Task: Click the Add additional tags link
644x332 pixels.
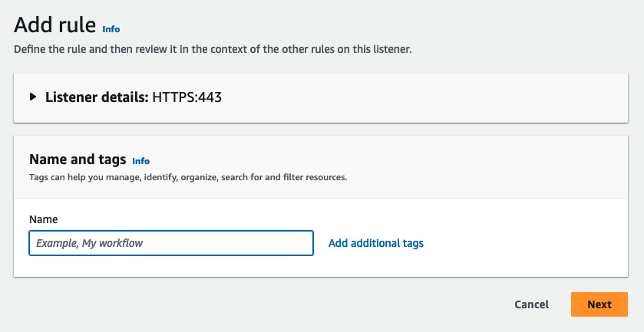Action: [375, 243]
